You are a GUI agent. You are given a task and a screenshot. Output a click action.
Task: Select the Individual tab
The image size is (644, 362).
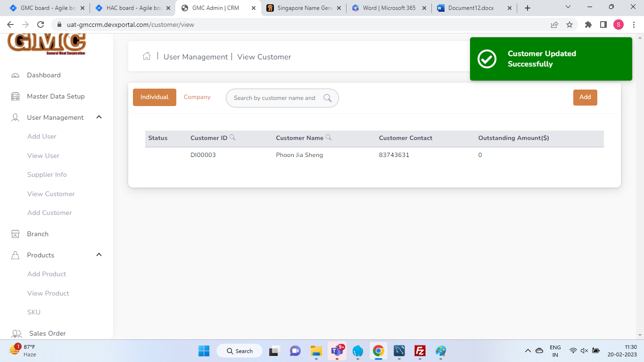pyautogui.click(x=154, y=97)
